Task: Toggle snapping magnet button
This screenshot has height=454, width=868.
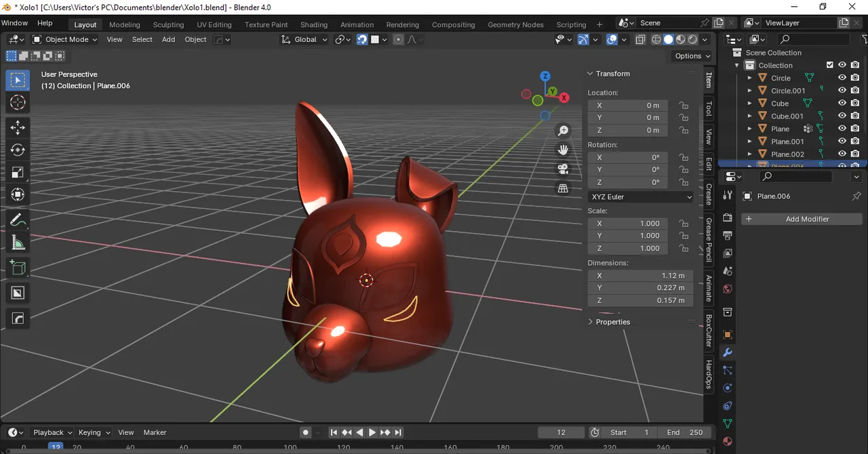Action: [362, 39]
